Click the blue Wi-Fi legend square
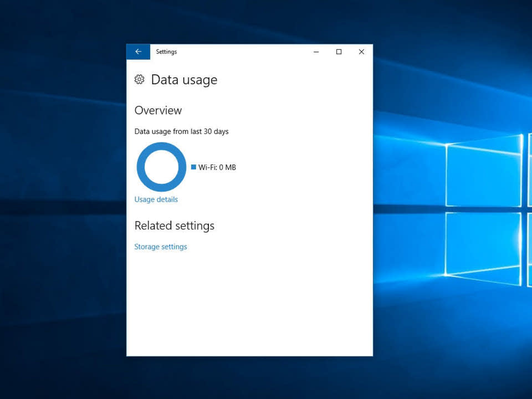Image resolution: width=532 pixels, height=399 pixels. click(x=193, y=167)
